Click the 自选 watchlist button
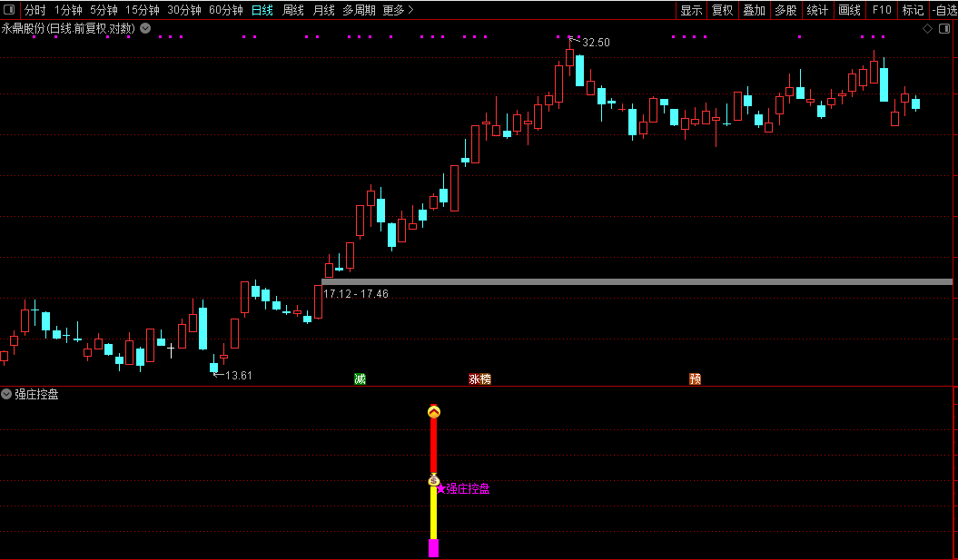Screen dimensions: 958x560 (944, 10)
